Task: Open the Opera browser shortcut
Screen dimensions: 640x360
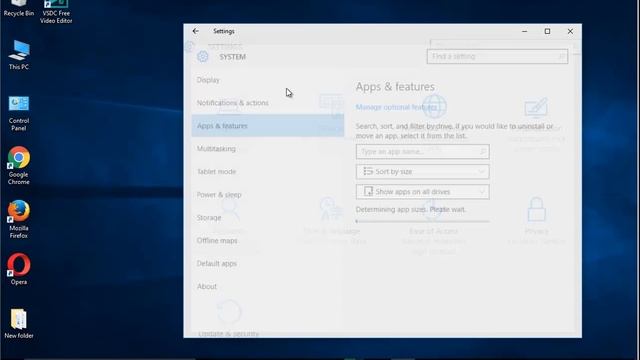Action: point(19,269)
